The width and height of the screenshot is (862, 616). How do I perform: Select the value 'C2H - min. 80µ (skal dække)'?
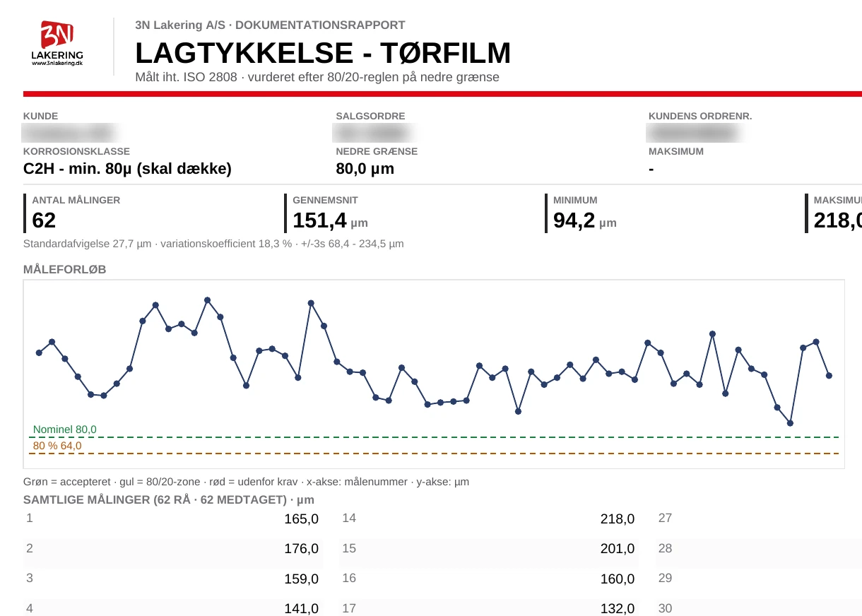pyautogui.click(x=127, y=169)
